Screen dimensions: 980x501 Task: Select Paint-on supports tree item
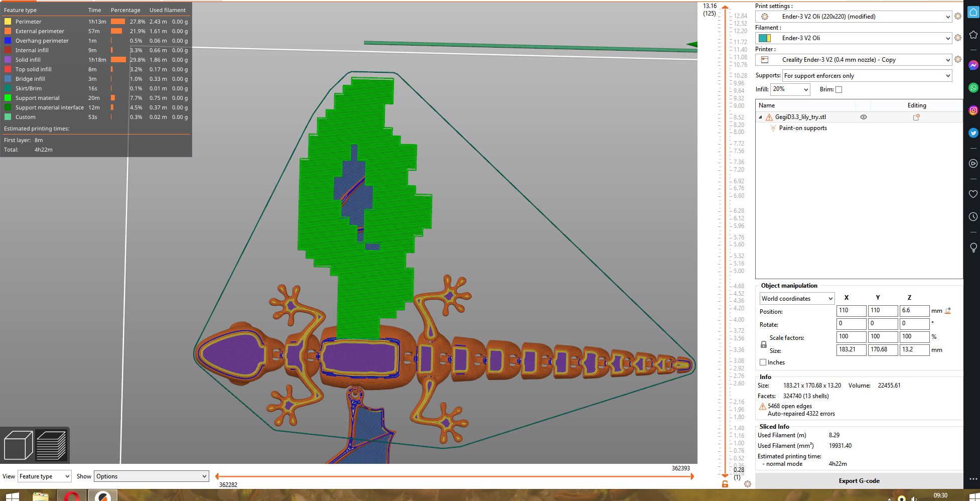pos(802,128)
